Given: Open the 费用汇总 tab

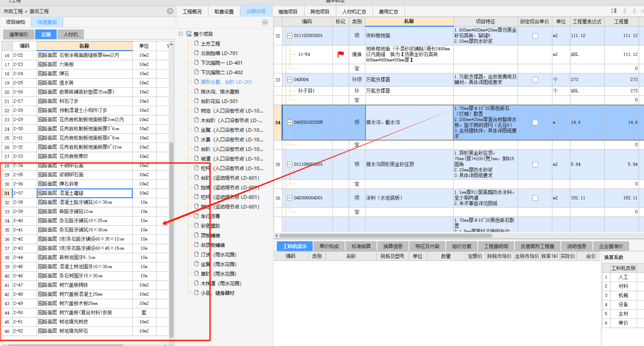Looking at the screenshot, I should (x=388, y=11).
